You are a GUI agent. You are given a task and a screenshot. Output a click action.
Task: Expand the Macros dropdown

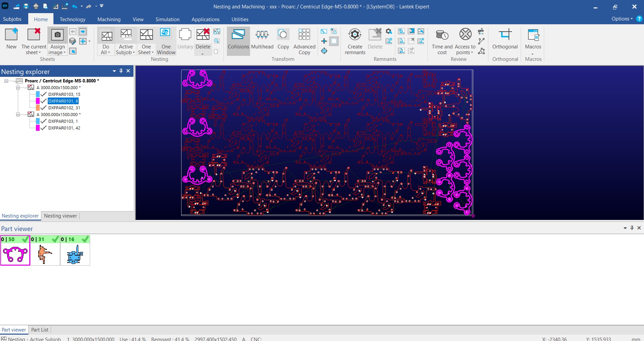click(533, 54)
